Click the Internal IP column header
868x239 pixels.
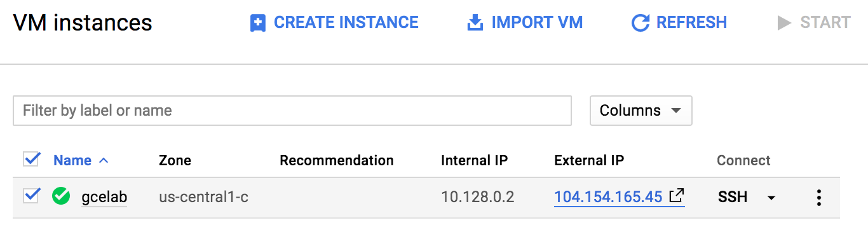(474, 161)
